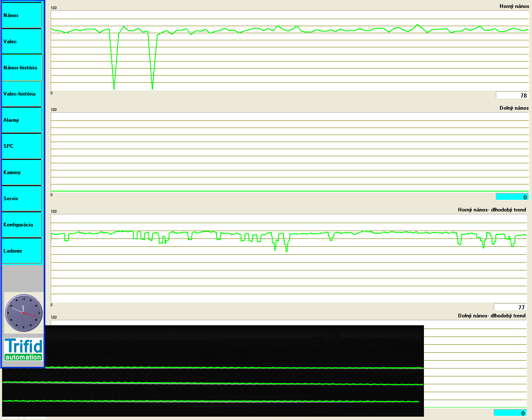Switch to the Valec view
Screen dimensions: 532x420
pyautogui.click(x=22, y=42)
